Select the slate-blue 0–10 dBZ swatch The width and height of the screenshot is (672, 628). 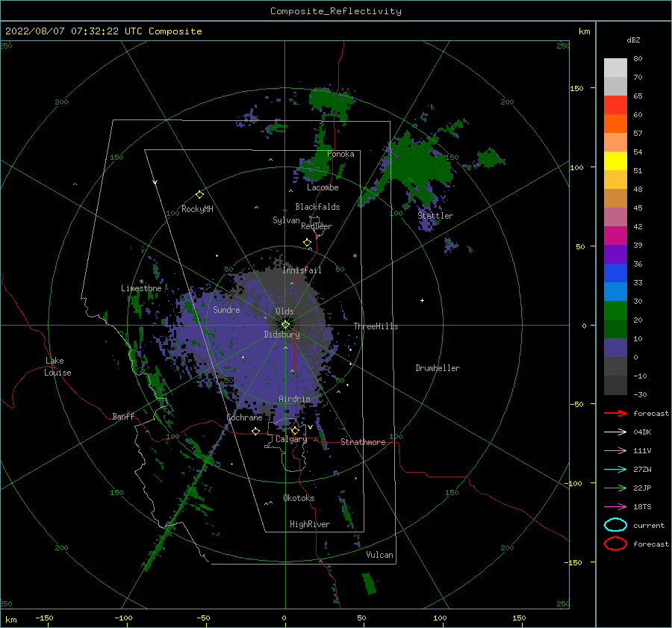pyautogui.click(x=615, y=348)
